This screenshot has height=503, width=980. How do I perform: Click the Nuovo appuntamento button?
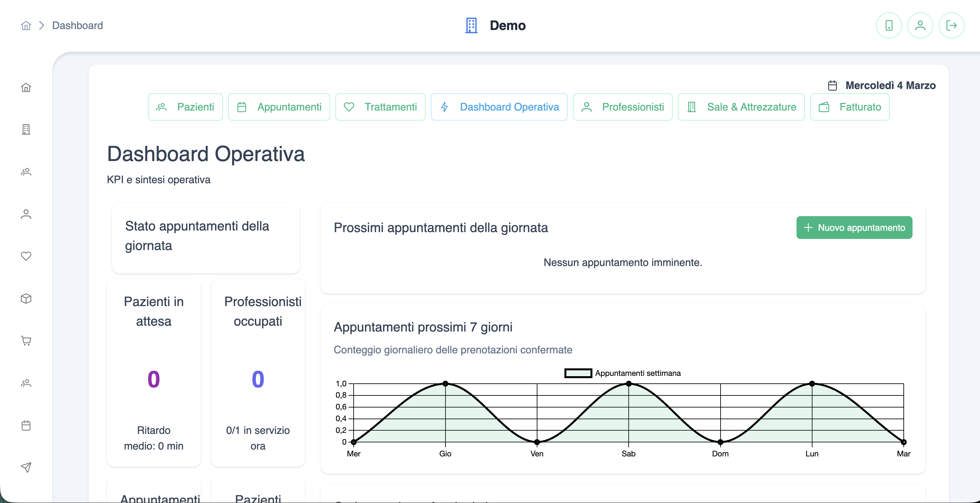(854, 228)
